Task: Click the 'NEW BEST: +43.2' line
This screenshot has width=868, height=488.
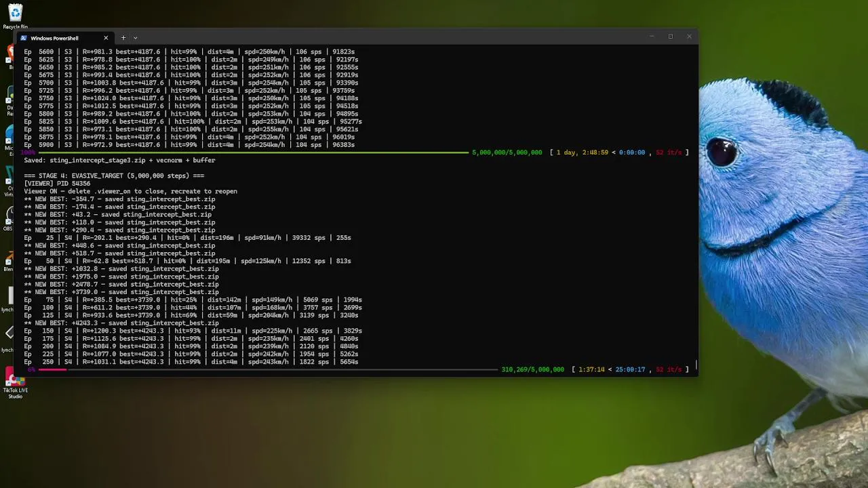Action: tap(118, 215)
